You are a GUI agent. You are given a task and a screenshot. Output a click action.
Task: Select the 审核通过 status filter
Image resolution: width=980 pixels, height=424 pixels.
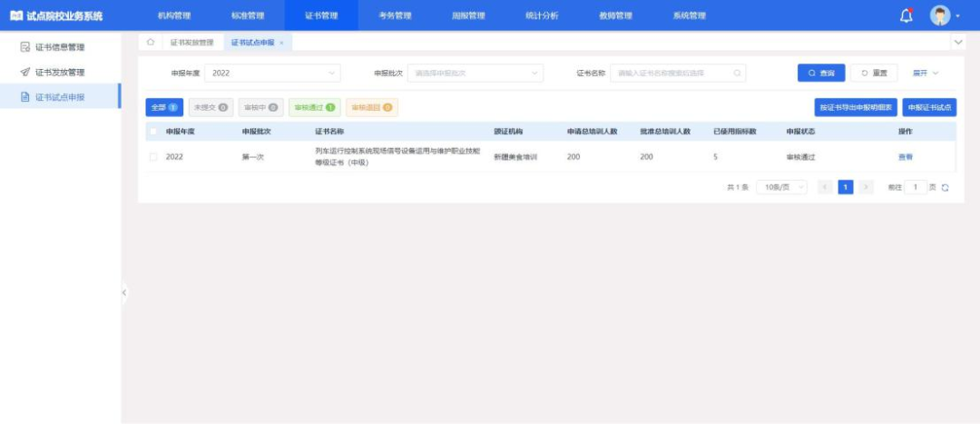point(314,107)
